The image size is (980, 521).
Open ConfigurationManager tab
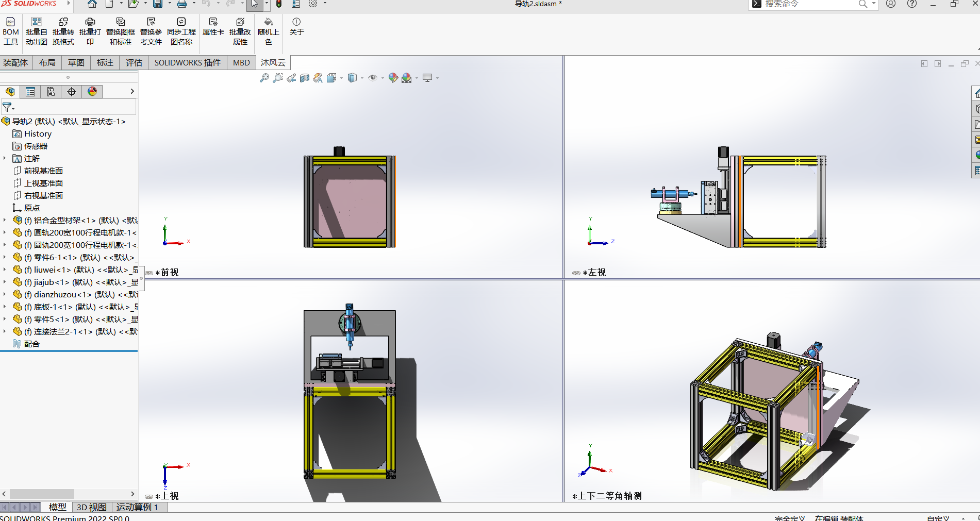coord(51,92)
